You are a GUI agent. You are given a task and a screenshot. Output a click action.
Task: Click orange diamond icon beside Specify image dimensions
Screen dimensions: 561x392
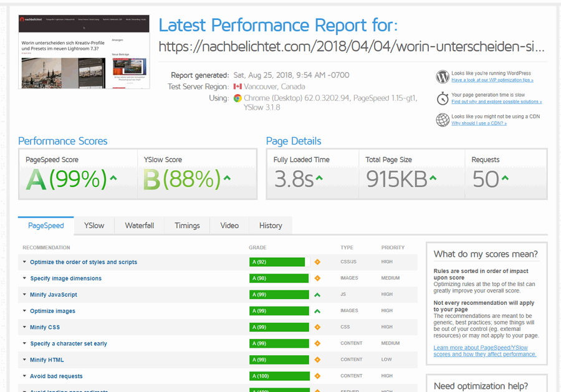click(317, 279)
